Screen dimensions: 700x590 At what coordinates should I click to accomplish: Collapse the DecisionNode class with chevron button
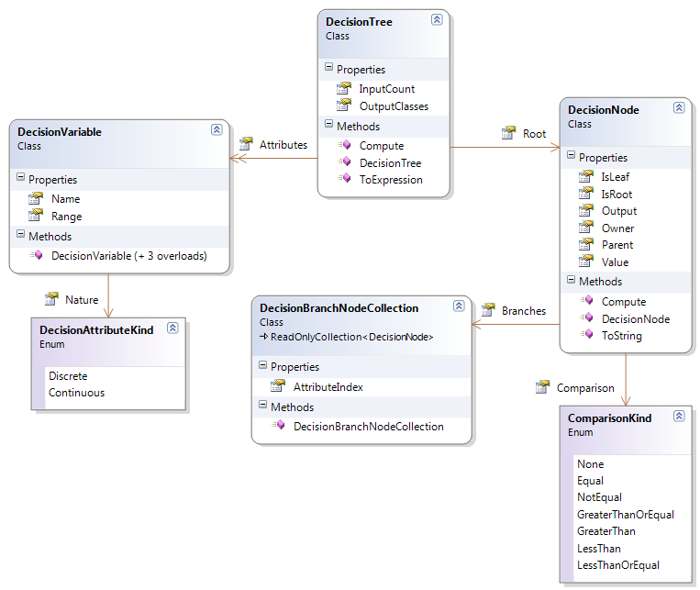tap(679, 107)
